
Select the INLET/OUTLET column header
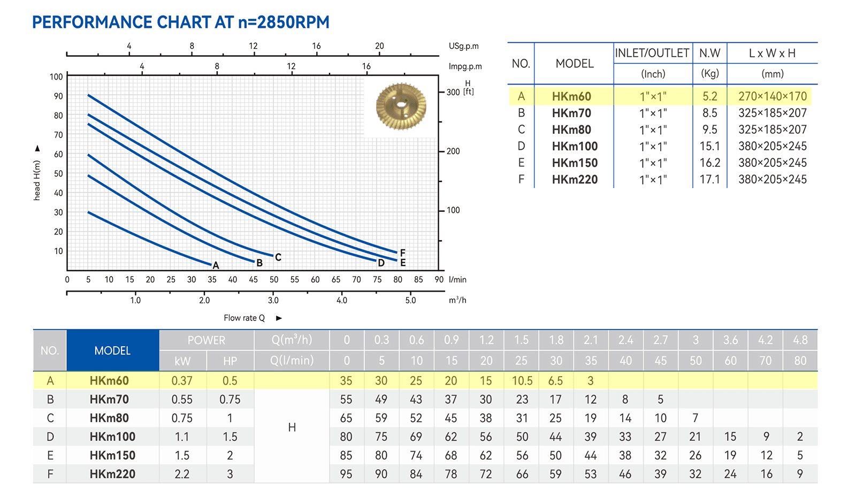652,53
